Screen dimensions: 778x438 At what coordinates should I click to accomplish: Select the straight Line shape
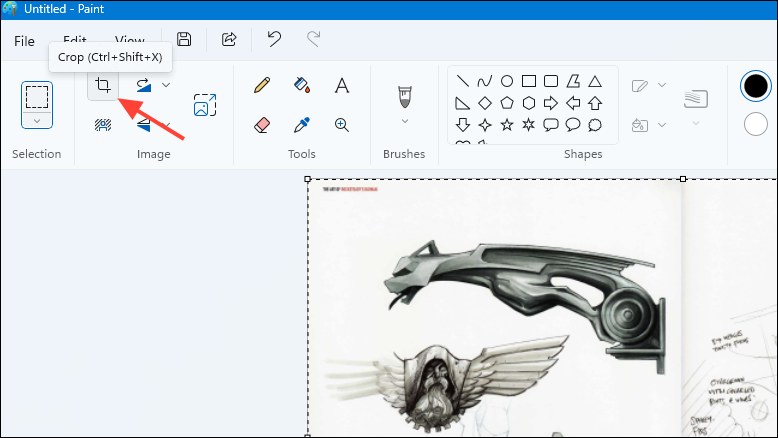coord(462,81)
